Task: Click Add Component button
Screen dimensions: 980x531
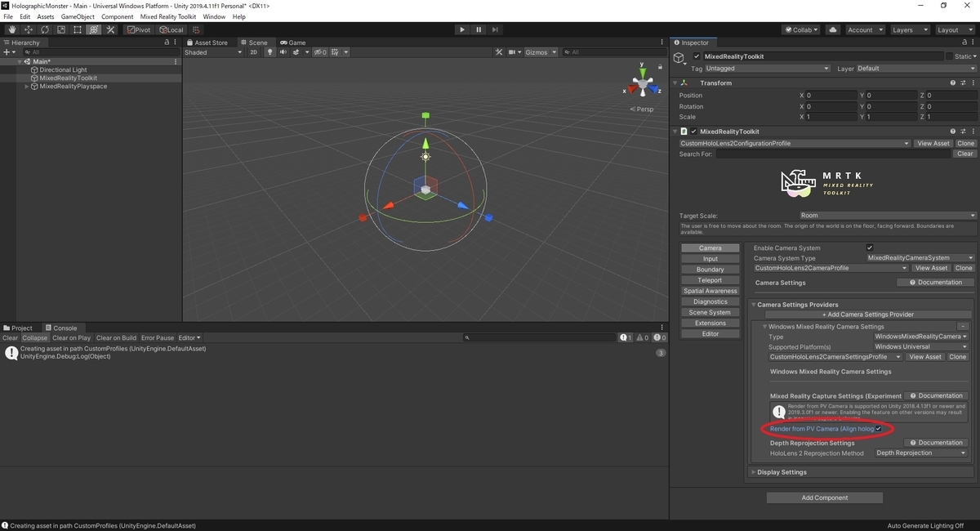Action: pos(825,498)
